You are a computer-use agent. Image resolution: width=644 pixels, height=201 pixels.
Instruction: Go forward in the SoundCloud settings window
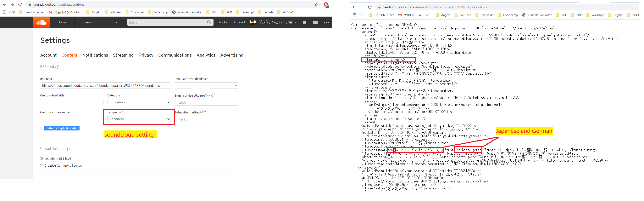click(x=12, y=4)
